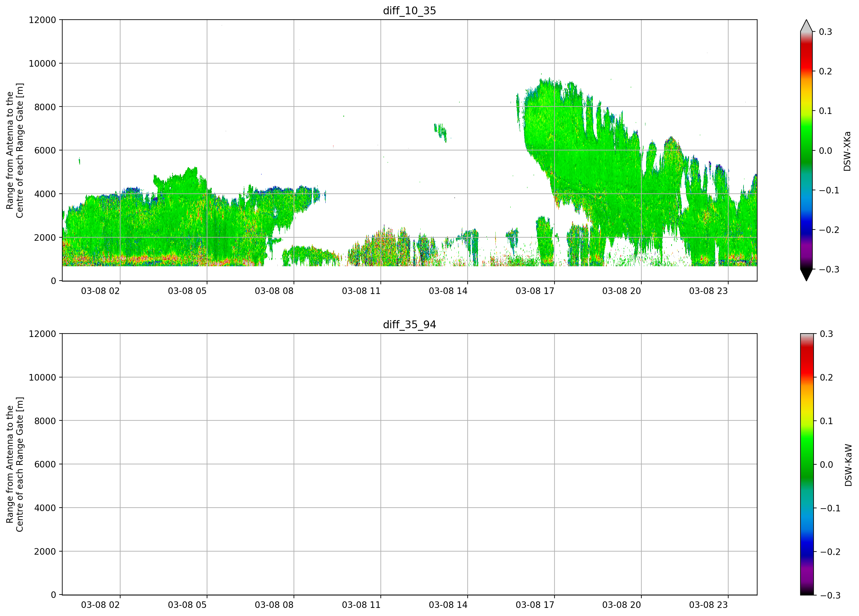Click '03-08 02' tick under diff_35_94 plot
This screenshot has height=616, width=859.
(x=100, y=605)
